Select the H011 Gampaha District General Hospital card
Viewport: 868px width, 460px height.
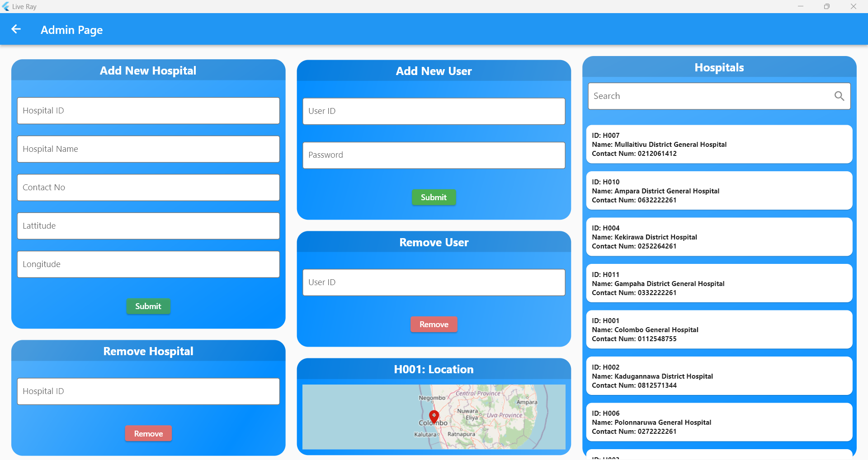[719, 283]
